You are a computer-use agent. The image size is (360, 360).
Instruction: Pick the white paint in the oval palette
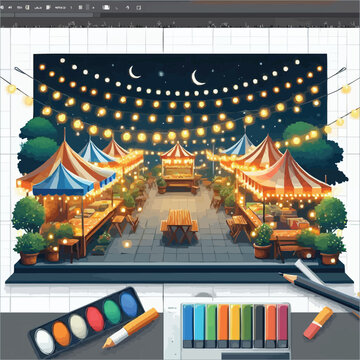click(44, 341)
